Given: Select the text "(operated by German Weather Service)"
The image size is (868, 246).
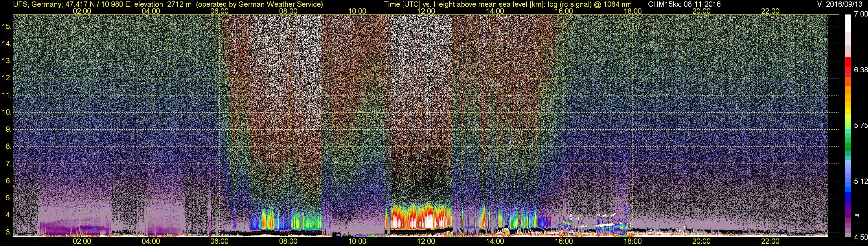Looking at the screenshot, I should coord(260,4).
